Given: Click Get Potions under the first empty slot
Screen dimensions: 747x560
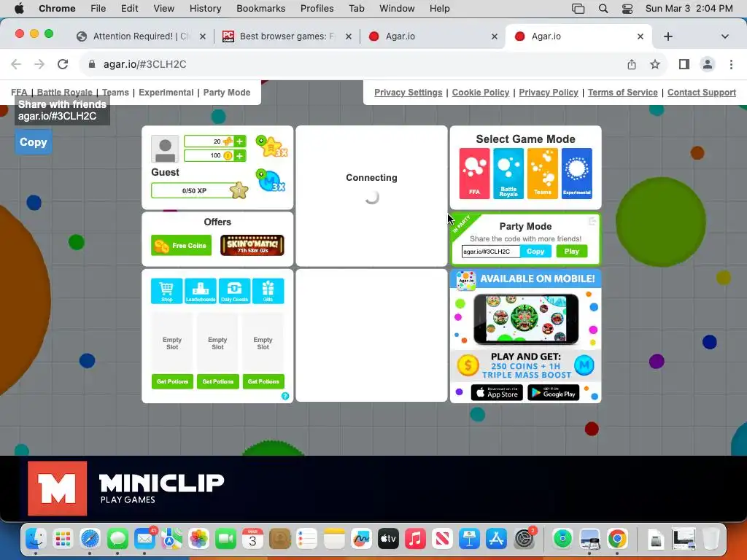Looking at the screenshot, I should (x=172, y=381).
